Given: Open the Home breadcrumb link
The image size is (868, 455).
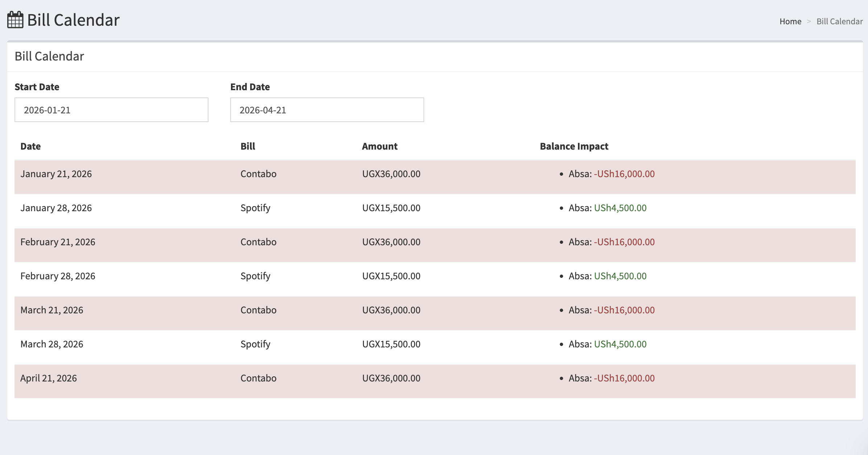Looking at the screenshot, I should pos(790,21).
